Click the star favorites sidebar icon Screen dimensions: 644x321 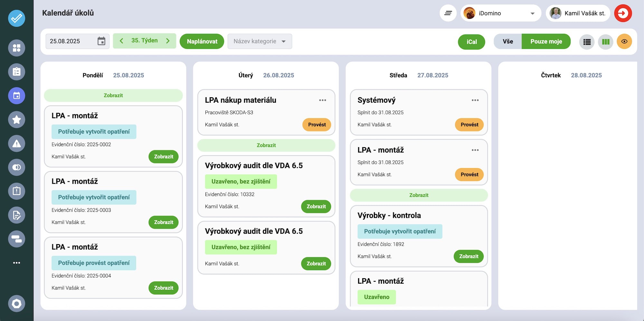16,120
